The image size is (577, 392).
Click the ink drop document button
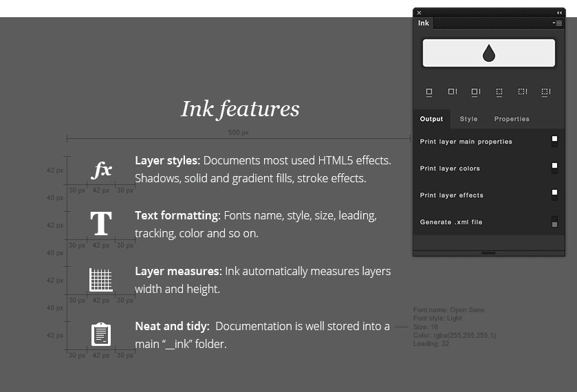[489, 53]
